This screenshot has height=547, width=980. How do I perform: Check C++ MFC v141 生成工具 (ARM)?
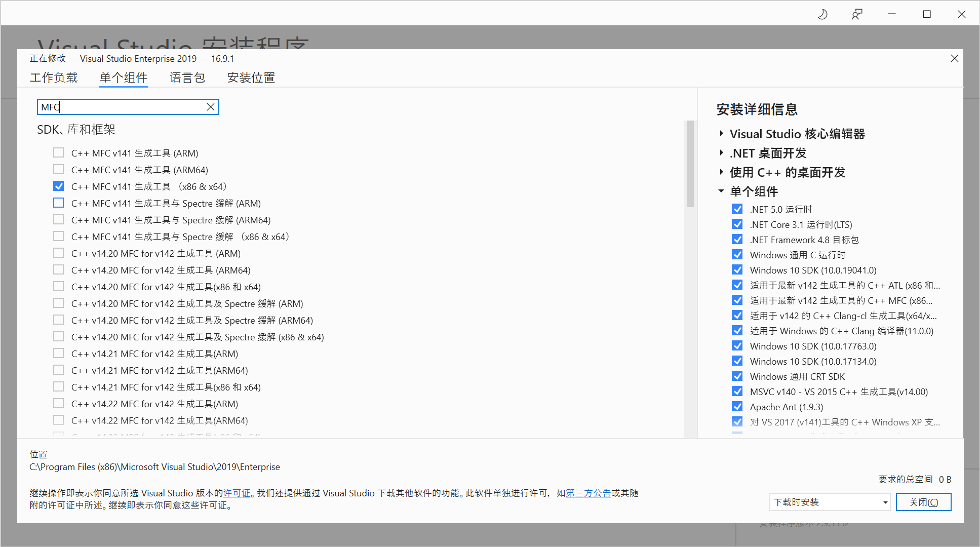(59, 153)
